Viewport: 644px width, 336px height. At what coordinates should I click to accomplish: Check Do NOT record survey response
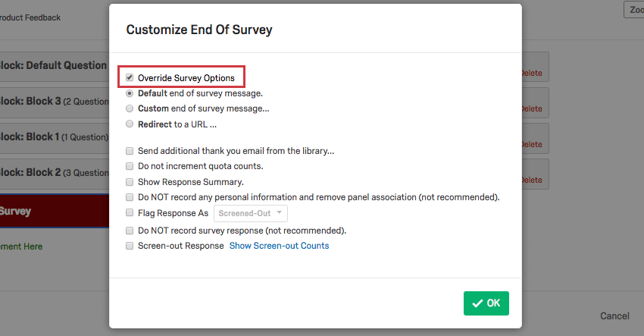pyautogui.click(x=130, y=230)
